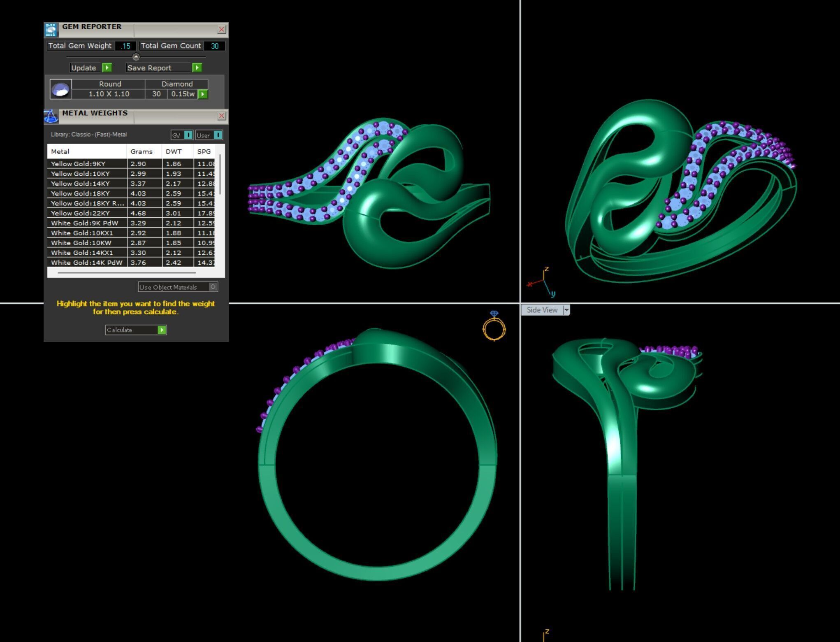Viewport: 840px width, 642px height.
Task: Close the Gem Reporter panel
Action: pos(221,29)
